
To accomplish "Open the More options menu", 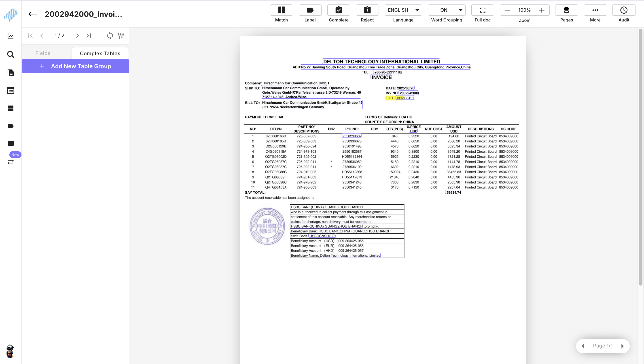I will click(x=595, y=10).
